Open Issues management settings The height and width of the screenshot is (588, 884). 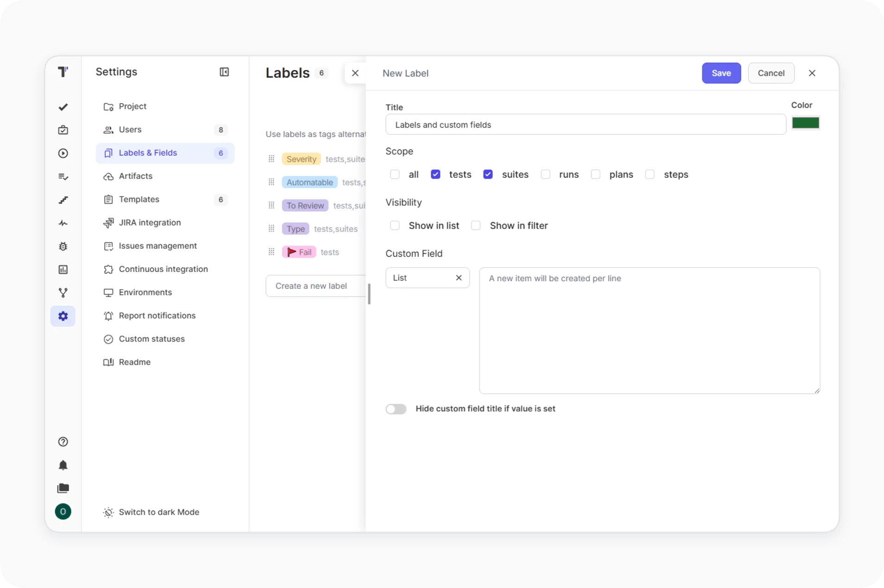click(165, 246)
